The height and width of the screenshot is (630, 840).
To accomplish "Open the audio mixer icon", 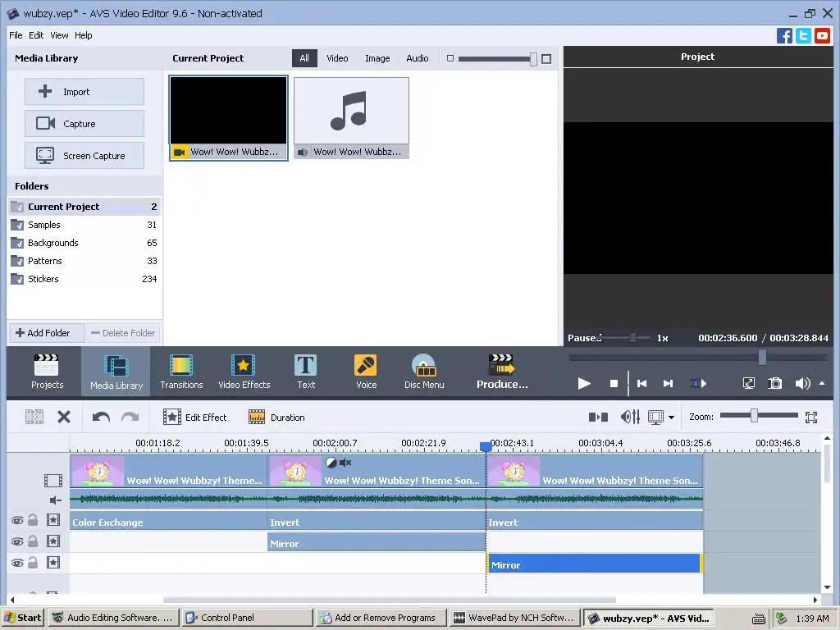I will tap(630, 417).
